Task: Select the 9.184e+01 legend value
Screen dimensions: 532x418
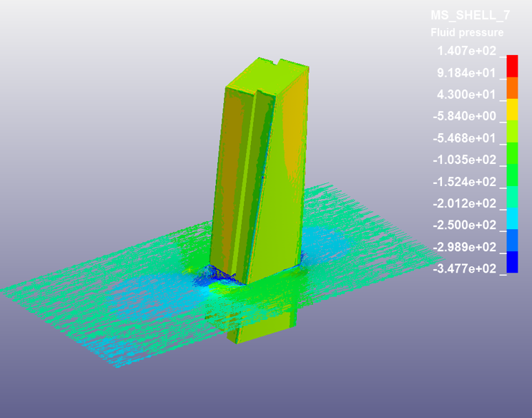Action: [x=466, y=73]
